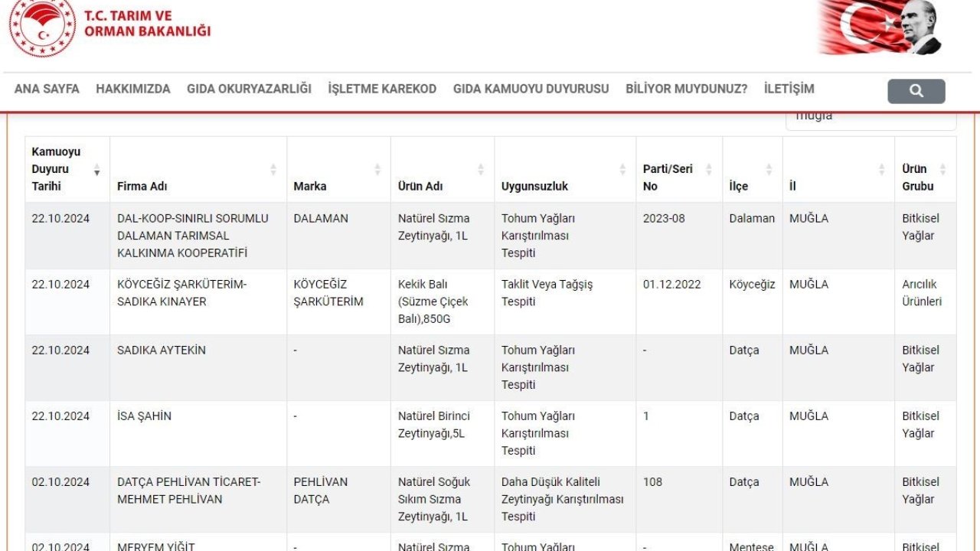The width and height of the screenshot is (980, 551).
Task: Open GIDA KAMUOYU DUYURUSU page
Action: (531, 89)
